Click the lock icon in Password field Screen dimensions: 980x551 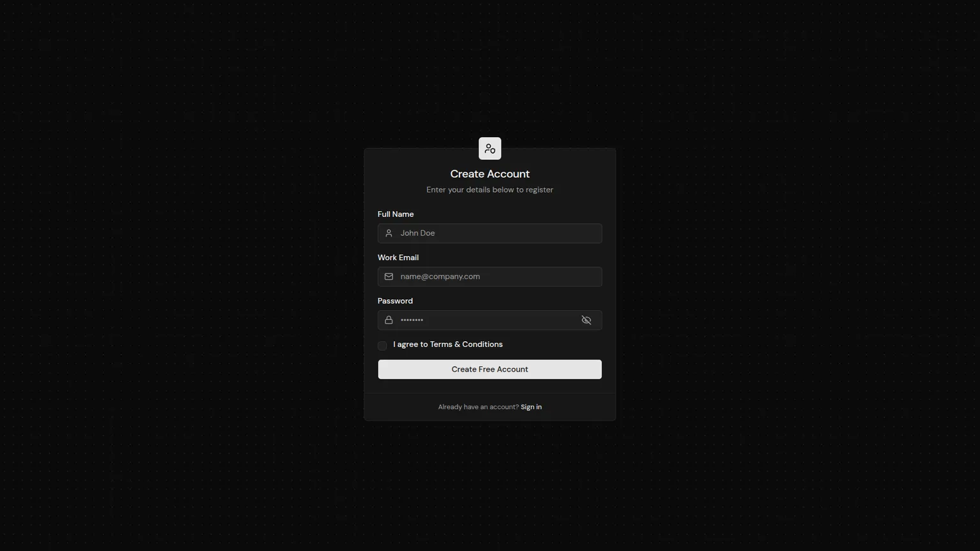(x=389, y=320)
